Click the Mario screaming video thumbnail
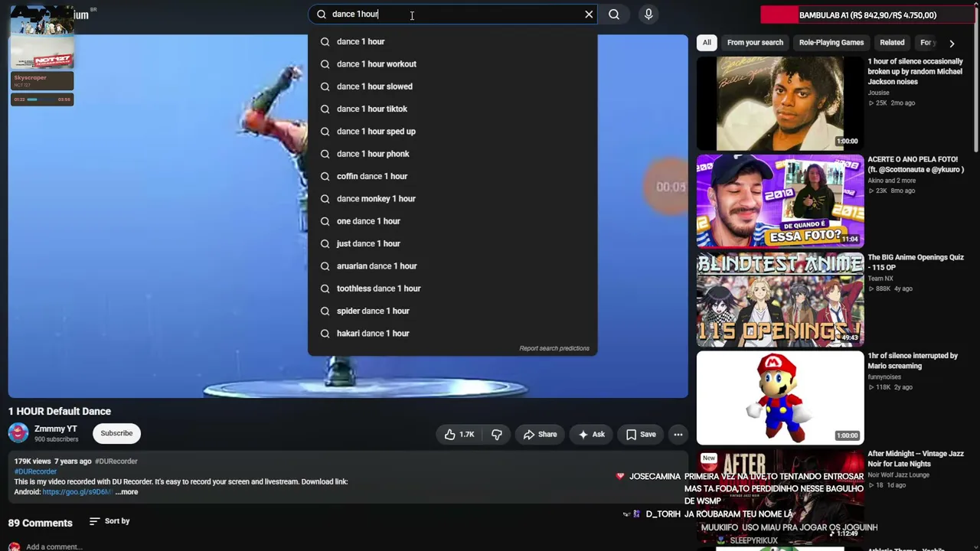This screenshot has height=551, width=980. (780, 397)
